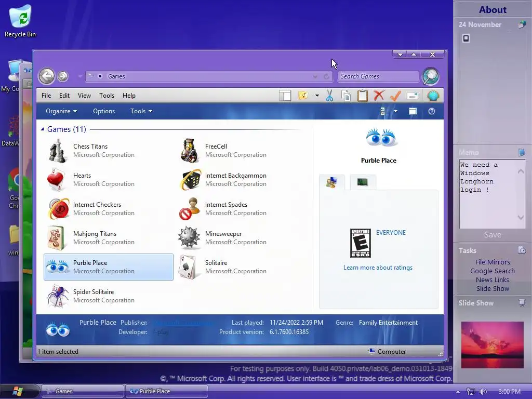Viewport: 532px width, 399px height.
Task: Click Options in the command bar
Action: tap(104, 111)
